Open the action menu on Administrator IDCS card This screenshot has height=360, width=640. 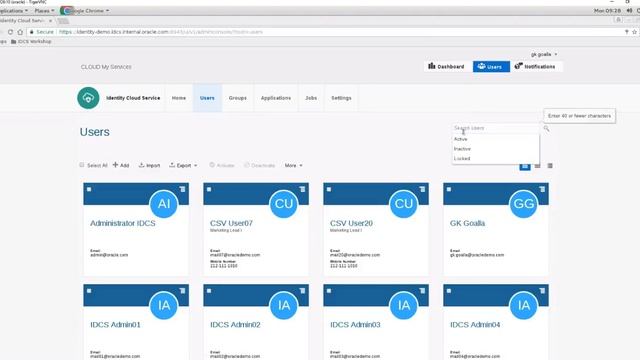182,189
